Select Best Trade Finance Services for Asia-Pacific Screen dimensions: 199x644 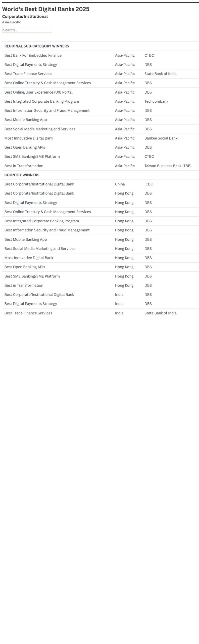(28, 74)
